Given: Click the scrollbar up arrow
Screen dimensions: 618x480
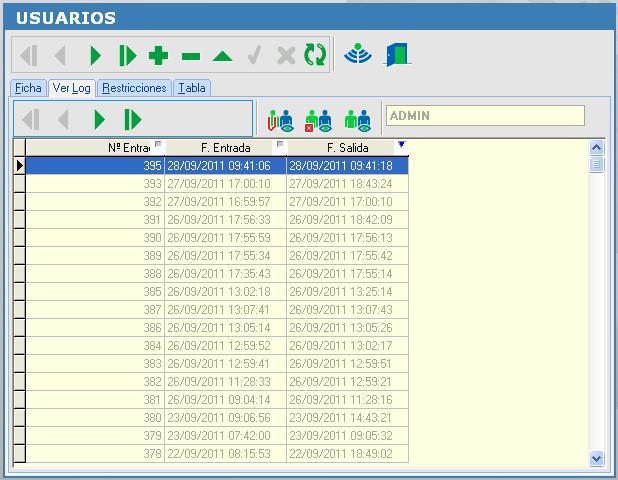Looking at the screenshot, I should (x=596, y=148).
